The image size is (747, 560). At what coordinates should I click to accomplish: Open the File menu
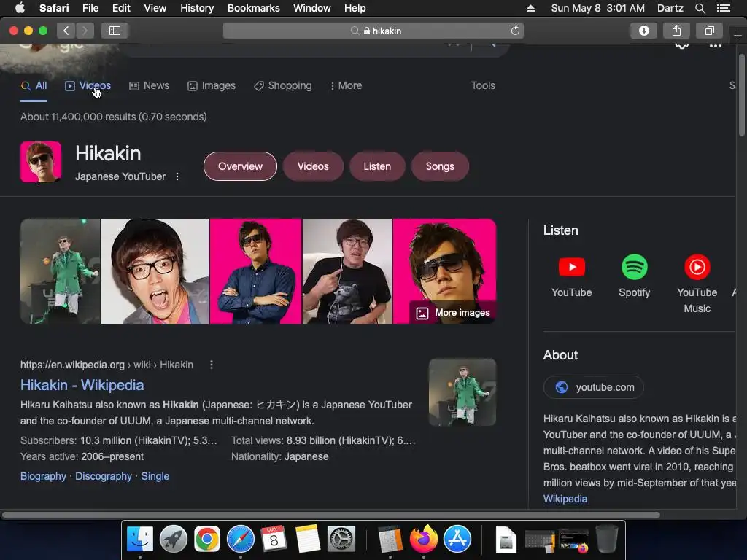90,8
